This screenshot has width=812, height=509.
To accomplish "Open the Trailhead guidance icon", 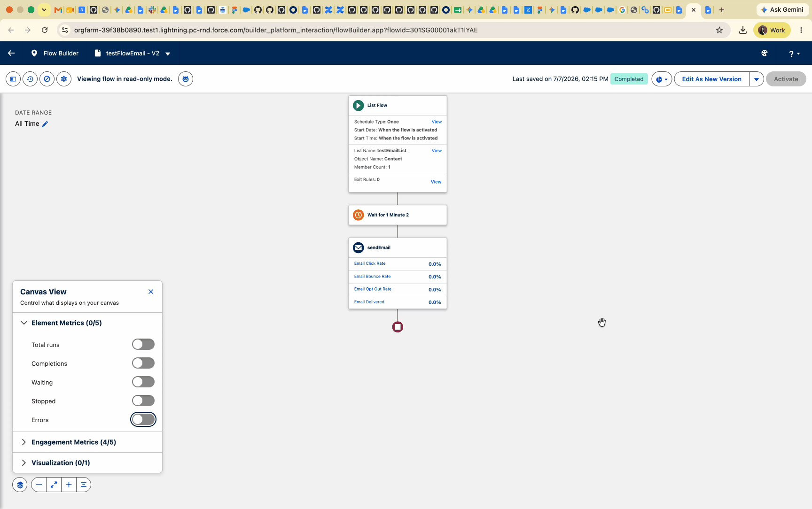I will [765, 53].
